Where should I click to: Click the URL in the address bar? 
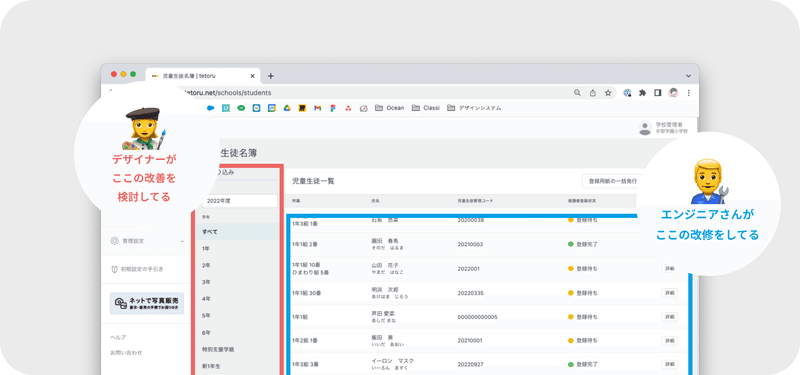(x=227, y=93)
